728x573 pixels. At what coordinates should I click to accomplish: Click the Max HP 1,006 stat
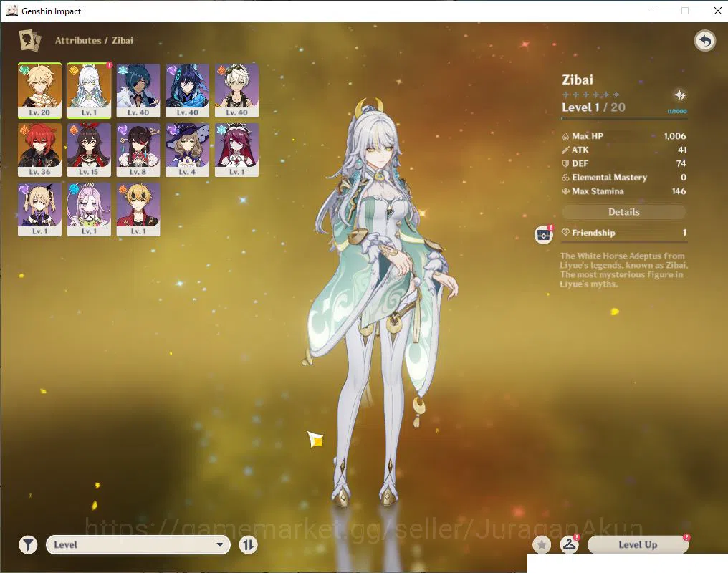coord(624,136)
